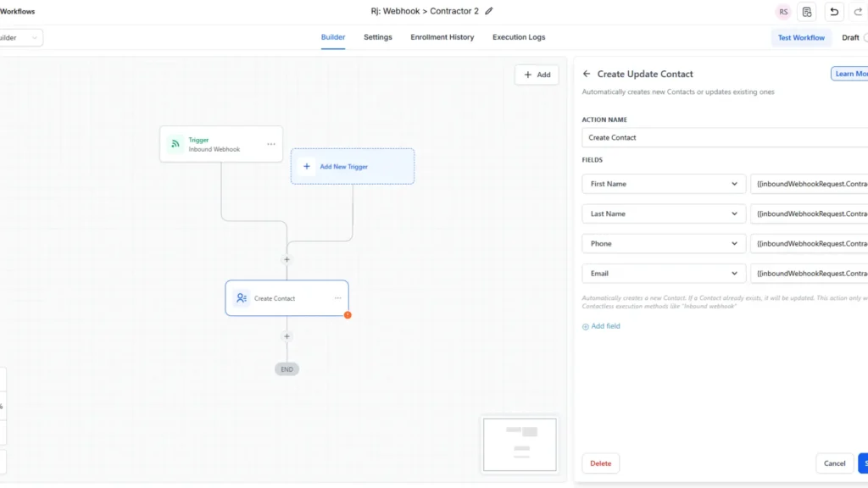Redo the last change
Viewport: 868px width, 488px height.
click(858, 12)
